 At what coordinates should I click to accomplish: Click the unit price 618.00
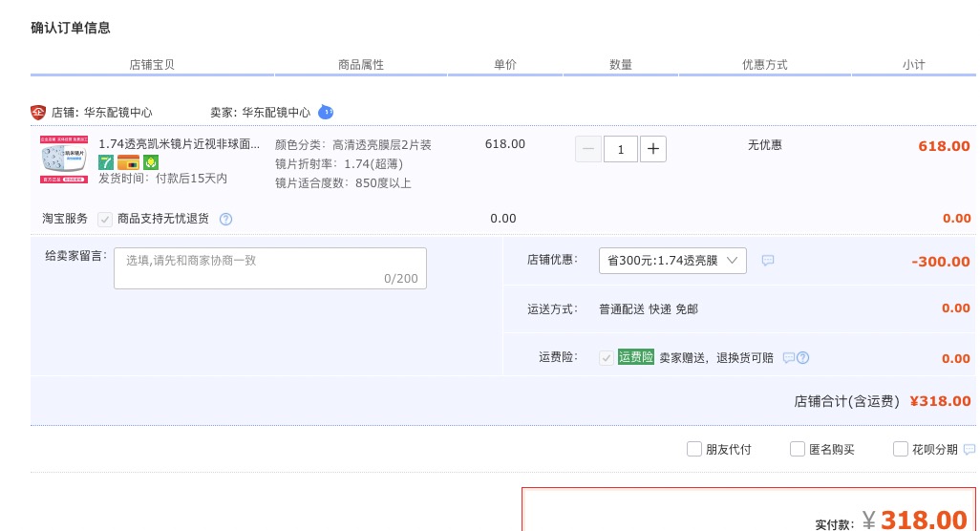pos(505,144)
